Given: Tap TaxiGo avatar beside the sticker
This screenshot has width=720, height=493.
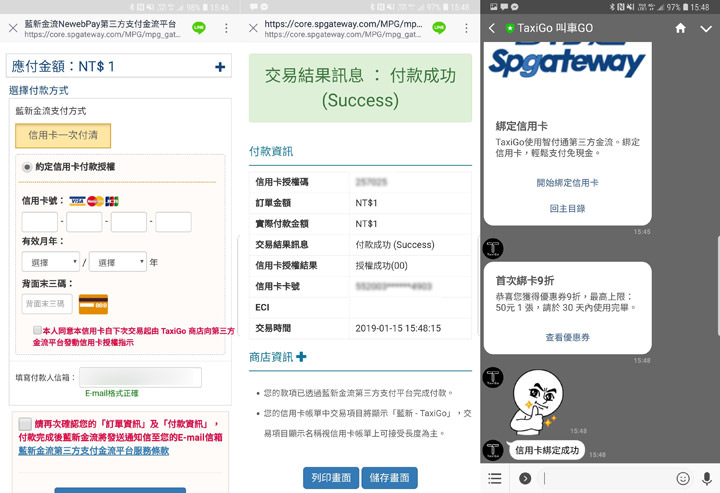Looking at the screenshot, I should point(493,377).
